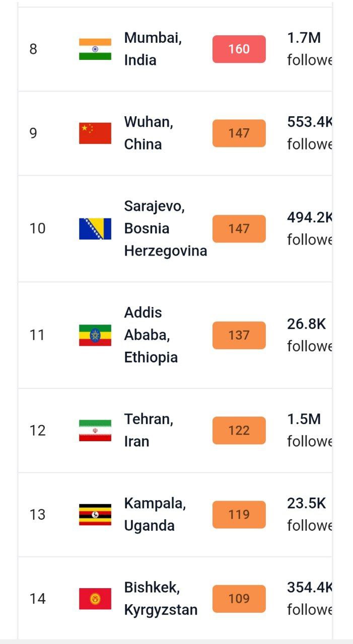Open the Wuhan, China city link

click(149, 133)
